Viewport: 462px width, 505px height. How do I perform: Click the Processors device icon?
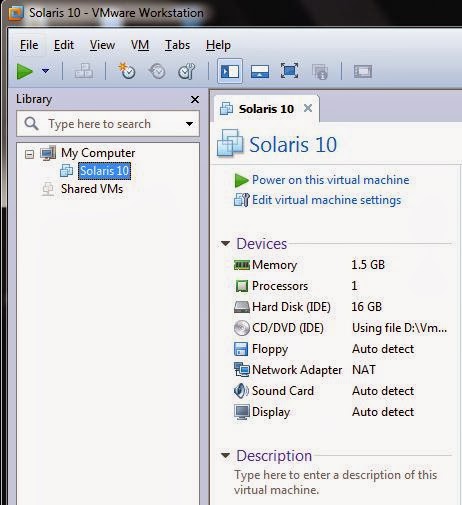click(242, 286)
